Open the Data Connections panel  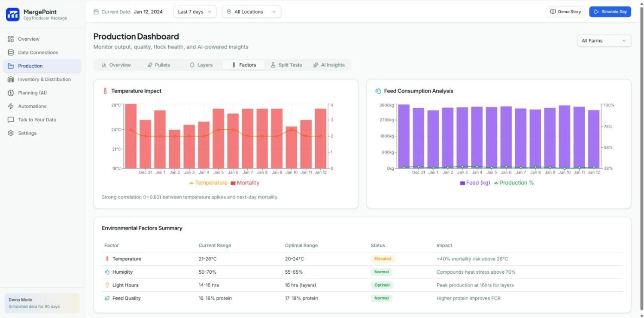coord(38,52)
